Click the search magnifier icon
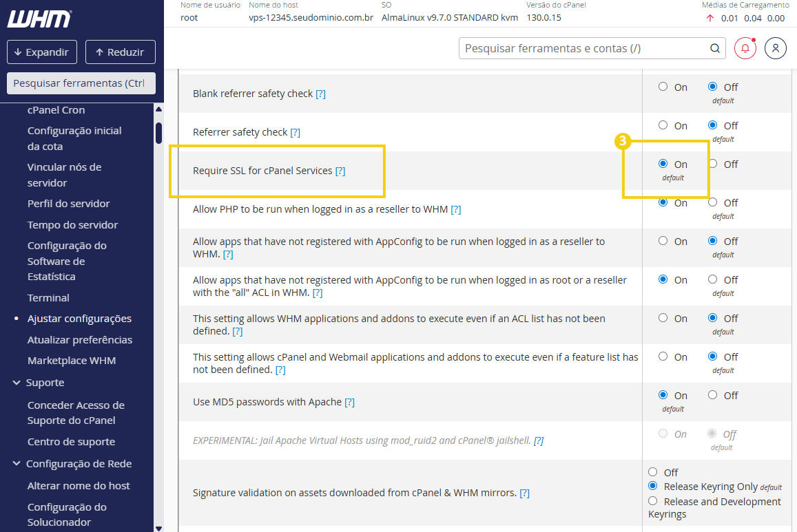This screenshot has width=797, height=532. point(714,48)
